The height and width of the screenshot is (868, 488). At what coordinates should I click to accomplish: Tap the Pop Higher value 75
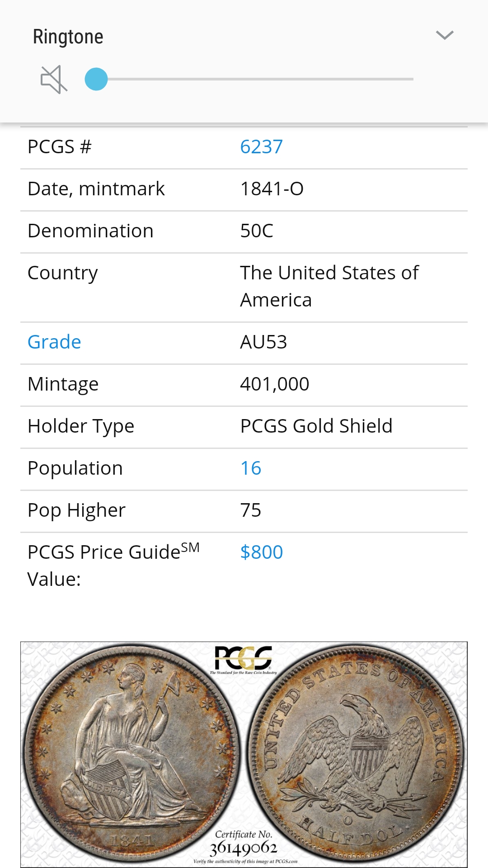click(251, 510)
